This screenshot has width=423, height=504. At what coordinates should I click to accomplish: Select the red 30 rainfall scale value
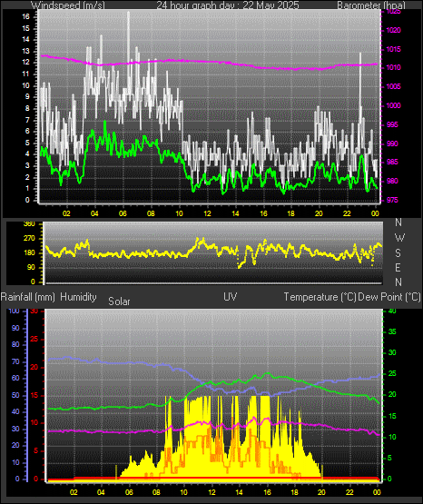34,311
